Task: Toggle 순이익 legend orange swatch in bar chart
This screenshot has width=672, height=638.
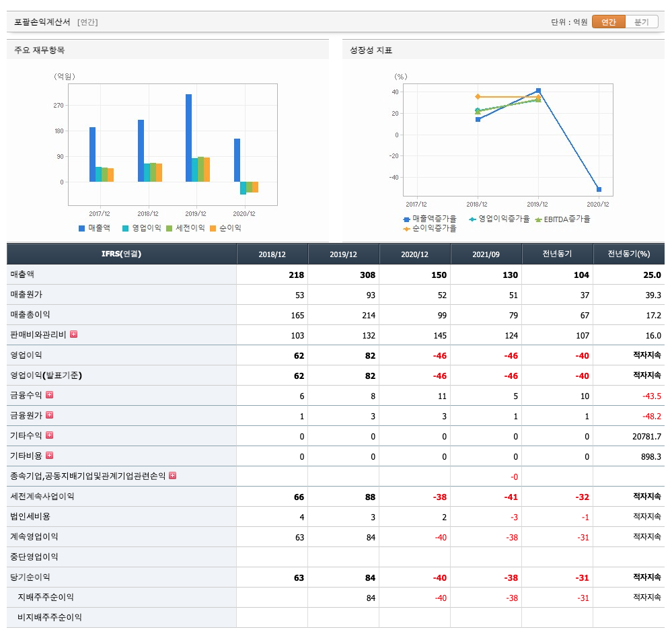Action: [213, 229]
